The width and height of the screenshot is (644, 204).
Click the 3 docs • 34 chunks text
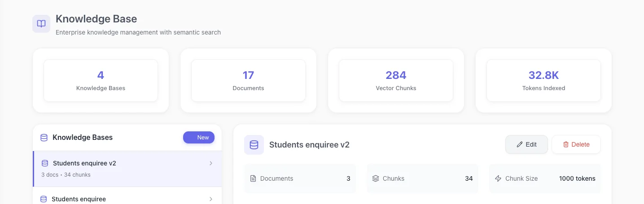pos(66,175)
